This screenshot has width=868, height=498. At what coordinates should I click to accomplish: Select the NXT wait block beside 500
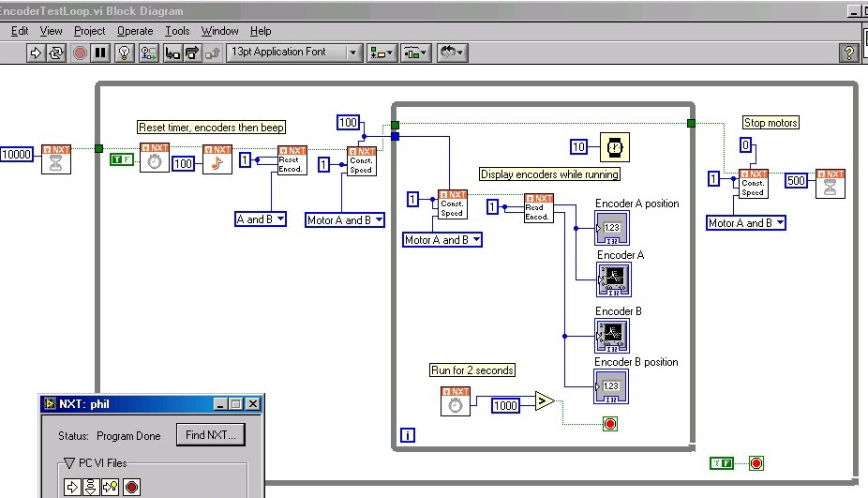pos(831,184)
